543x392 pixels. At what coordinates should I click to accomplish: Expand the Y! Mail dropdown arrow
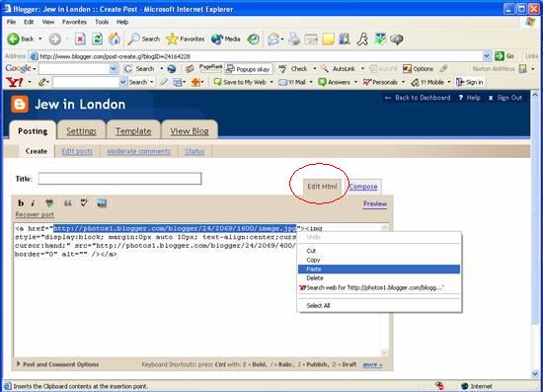(x=311, y=82)
